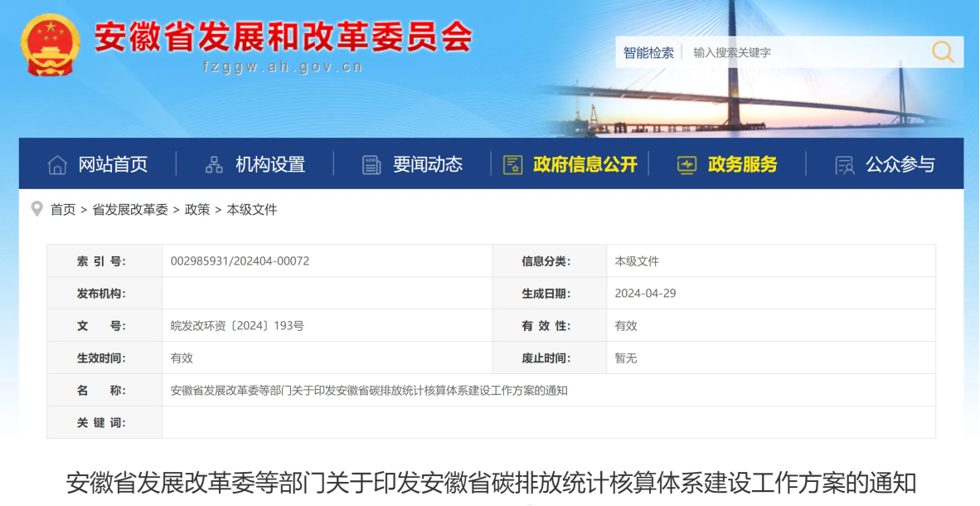Viewport: 980px width, 506px height.
Task: Click the 暂无 value
Action: (x=626, y=358)
